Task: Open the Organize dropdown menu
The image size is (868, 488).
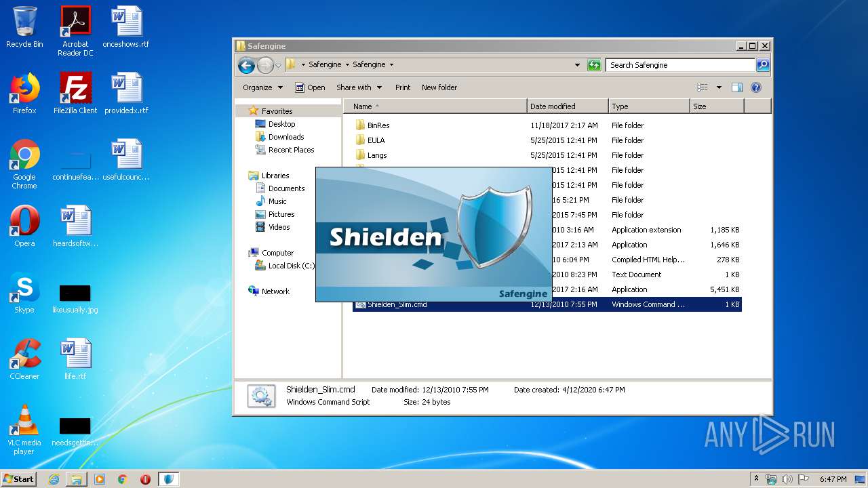Action: coord(262,87)
